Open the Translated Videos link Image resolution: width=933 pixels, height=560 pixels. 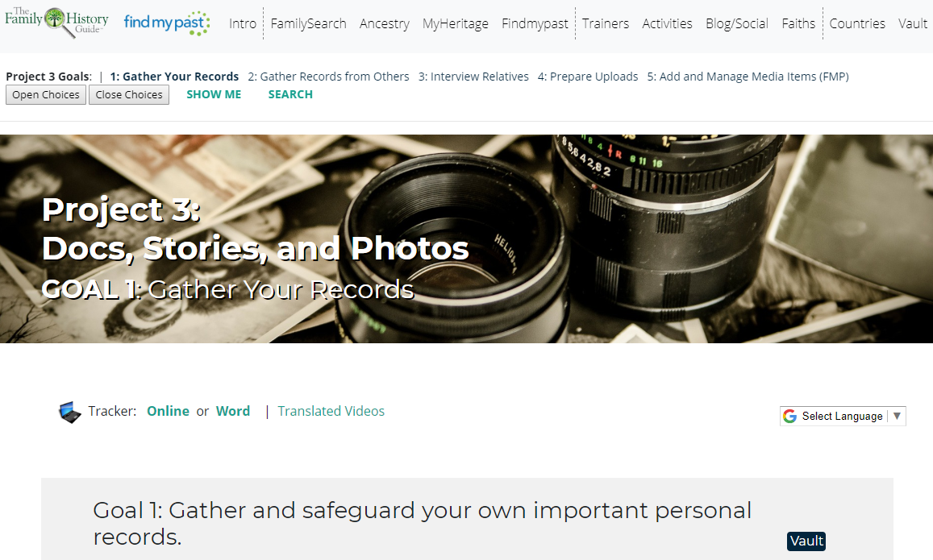[x=331, y=412]
